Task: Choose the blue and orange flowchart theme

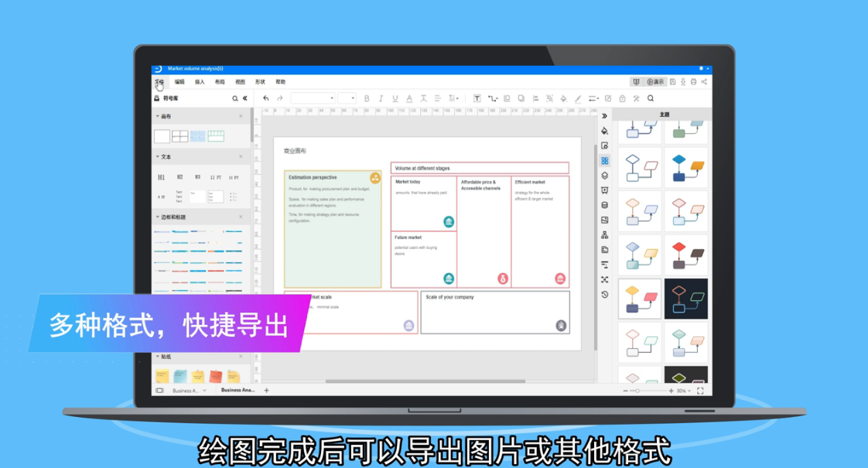Action: click(x=686, y=168)
